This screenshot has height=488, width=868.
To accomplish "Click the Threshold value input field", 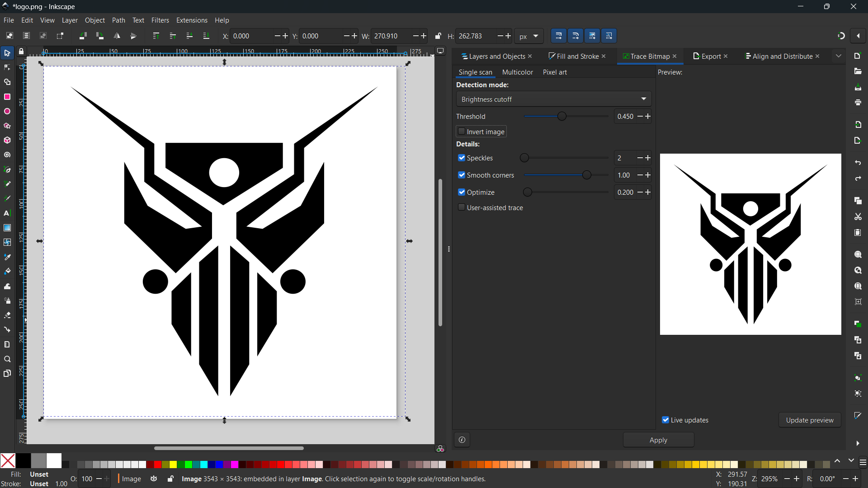I will 625,117.
